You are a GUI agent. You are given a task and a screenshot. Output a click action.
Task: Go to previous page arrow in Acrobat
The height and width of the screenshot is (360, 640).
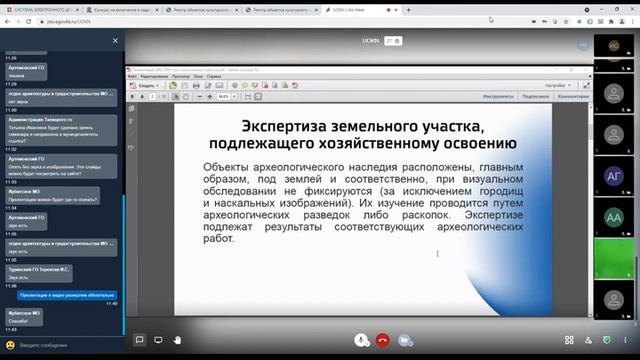[132, 97]
